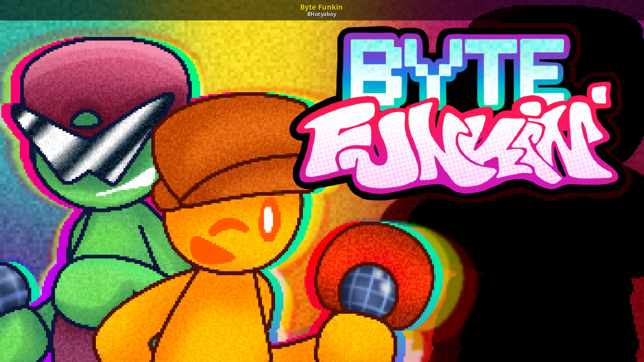
Task: Click the orange character's hand below microphone
Action: tap(356, 339)
